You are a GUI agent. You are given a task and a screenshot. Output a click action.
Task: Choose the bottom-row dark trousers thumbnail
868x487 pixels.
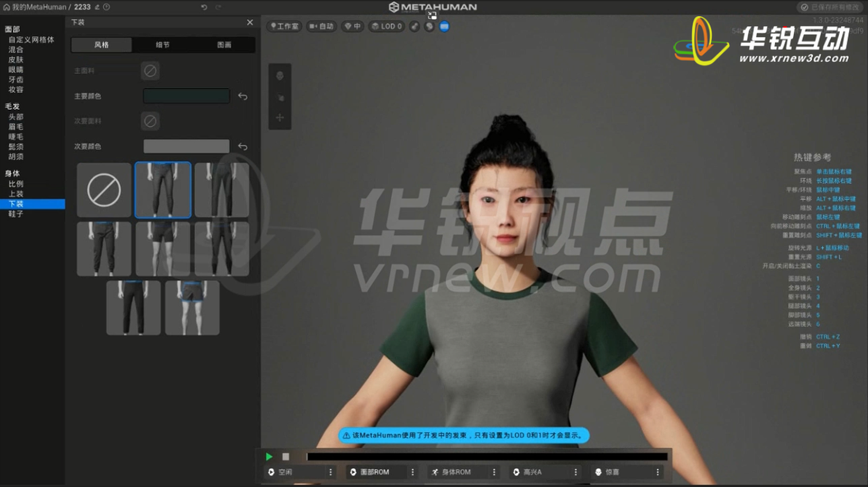click(x=133, y=308)
